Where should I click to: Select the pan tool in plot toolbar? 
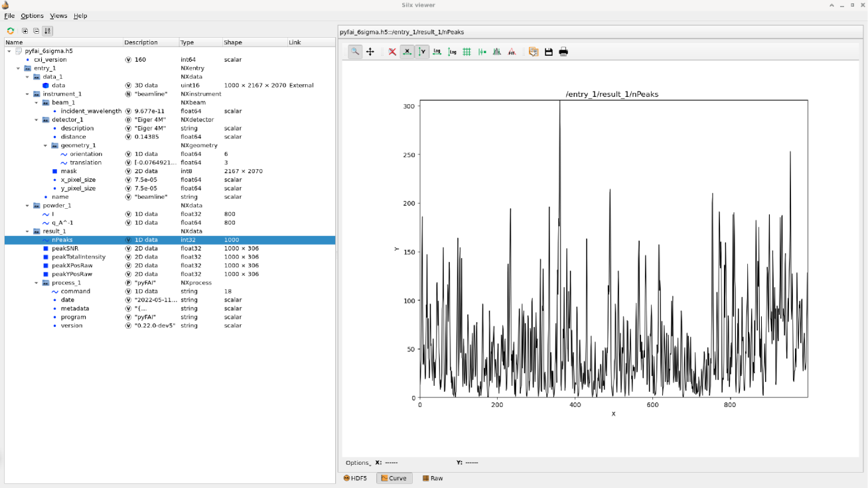pyautogui.click(x=370, y=52)
